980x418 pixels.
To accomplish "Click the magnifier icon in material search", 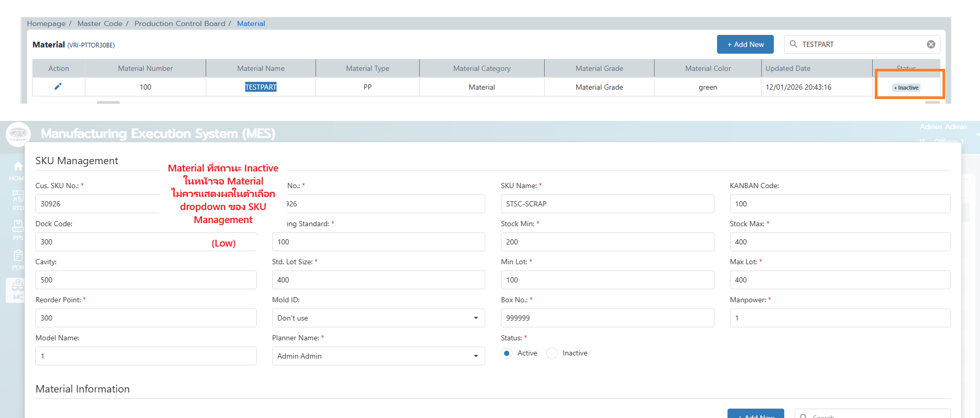I will pos(793,44).
